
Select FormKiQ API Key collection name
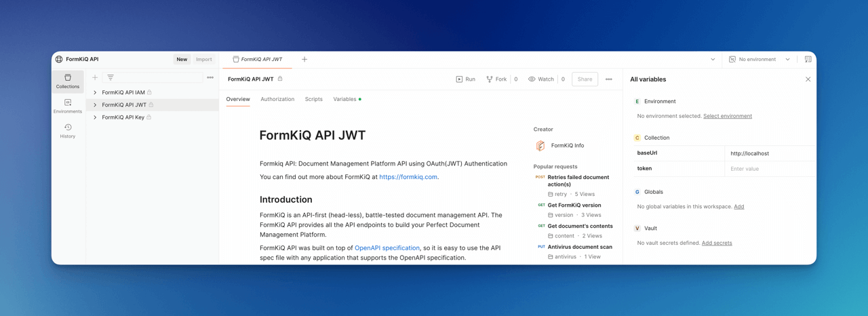[123, 117]
